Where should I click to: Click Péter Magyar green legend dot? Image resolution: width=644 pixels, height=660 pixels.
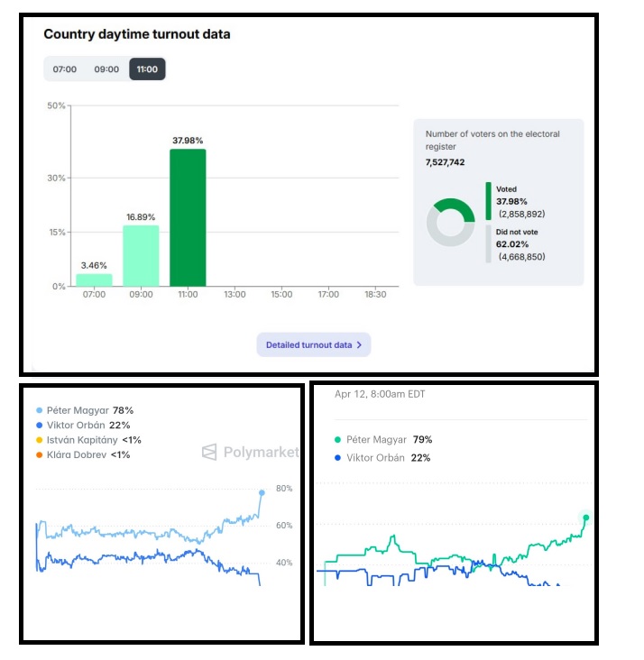[x=337, y=440]
